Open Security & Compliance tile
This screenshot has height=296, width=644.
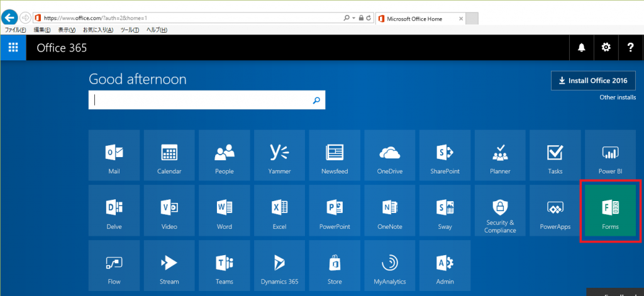pyautogui.click(x=500, y=210)
